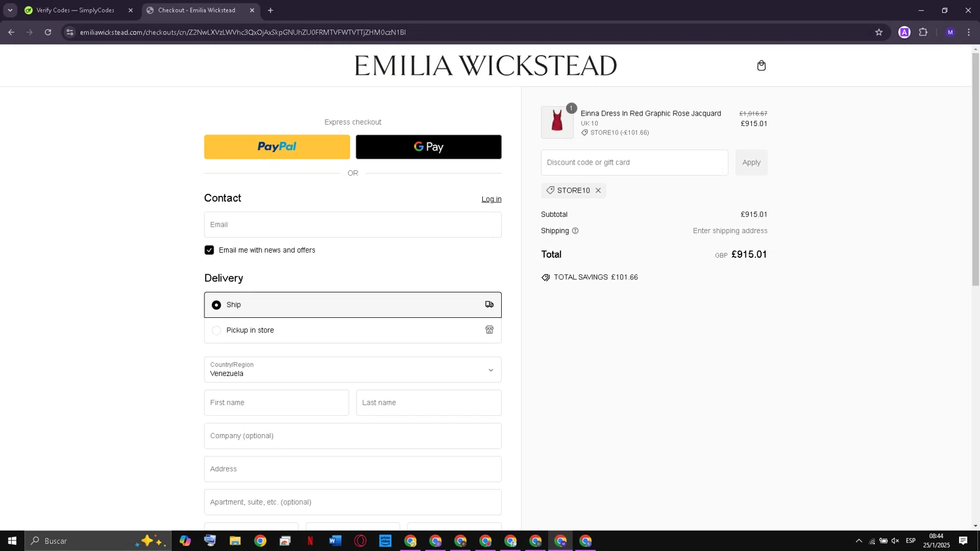Switch to Verify Codes — SimplyCodes tab
This screenshot has height=551, width=980.
77,10
